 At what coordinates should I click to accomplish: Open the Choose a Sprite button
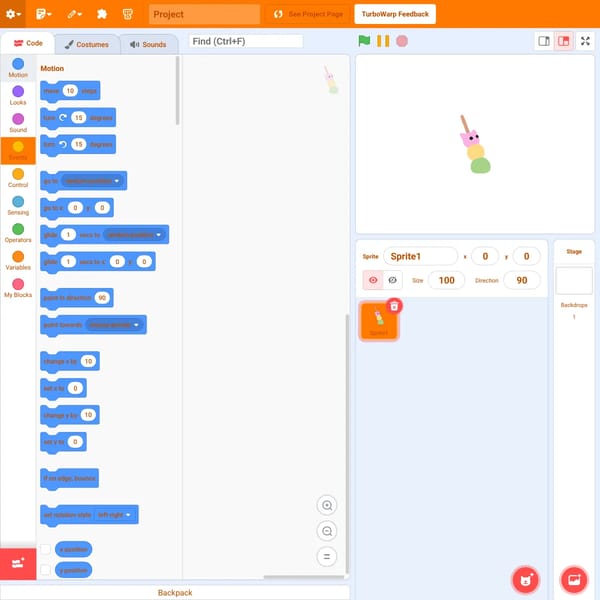click(x=526, y=580)
